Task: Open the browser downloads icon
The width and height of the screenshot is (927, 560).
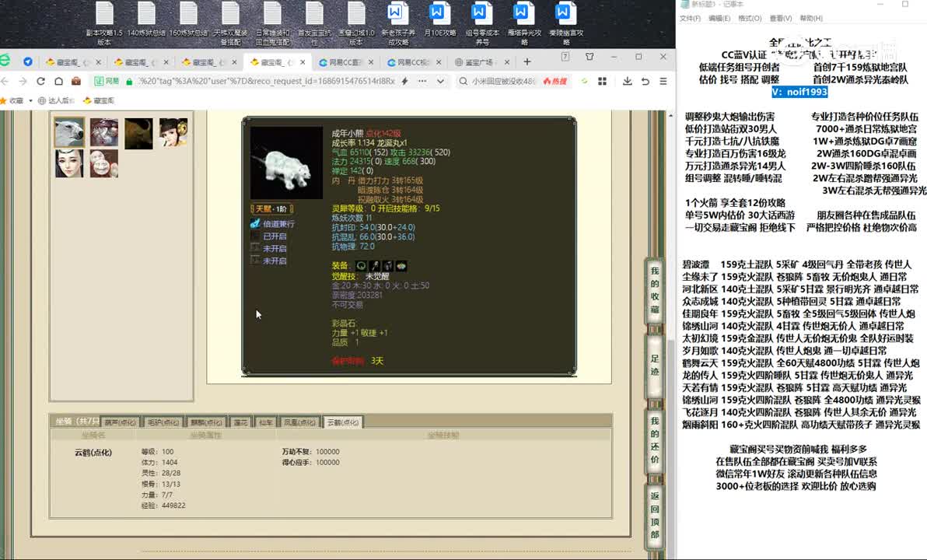Action: pos(628,81)
